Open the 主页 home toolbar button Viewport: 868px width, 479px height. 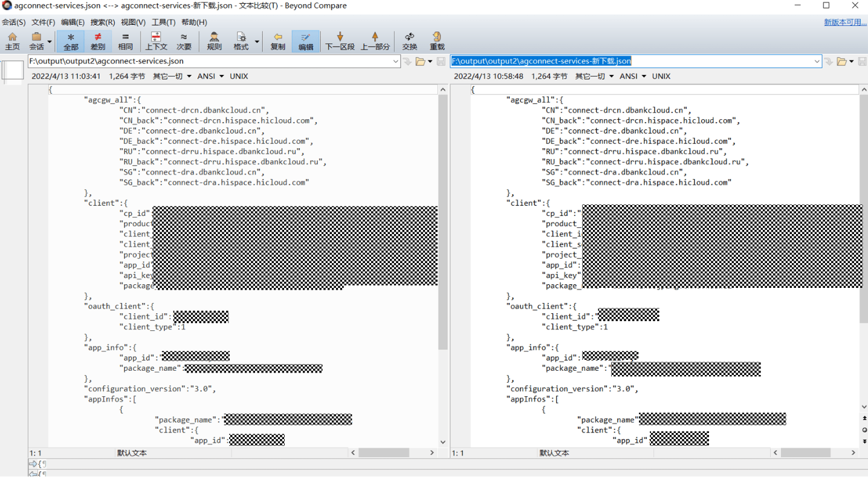coord(12,41)
